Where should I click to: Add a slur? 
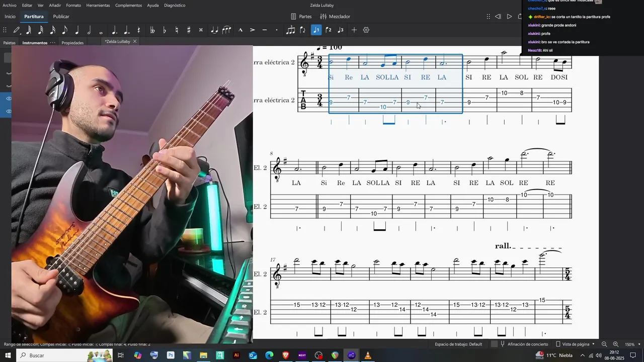(227, 30)
